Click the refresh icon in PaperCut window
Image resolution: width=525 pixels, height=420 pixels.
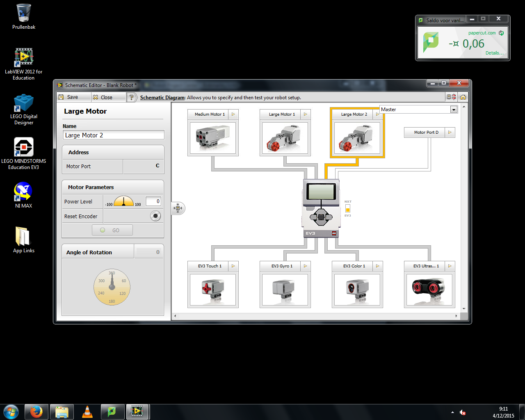501,33
